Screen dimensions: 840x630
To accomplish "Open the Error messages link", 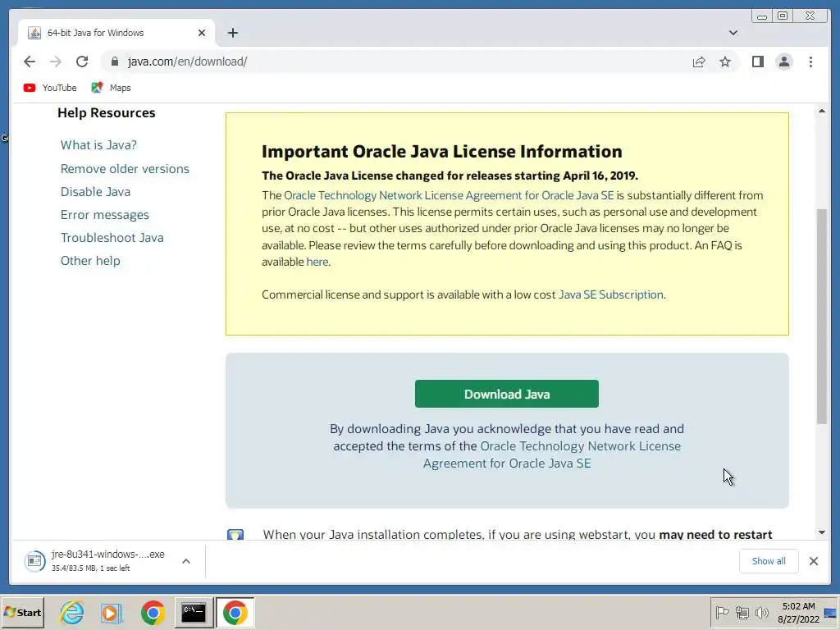I will click(104, 215).
